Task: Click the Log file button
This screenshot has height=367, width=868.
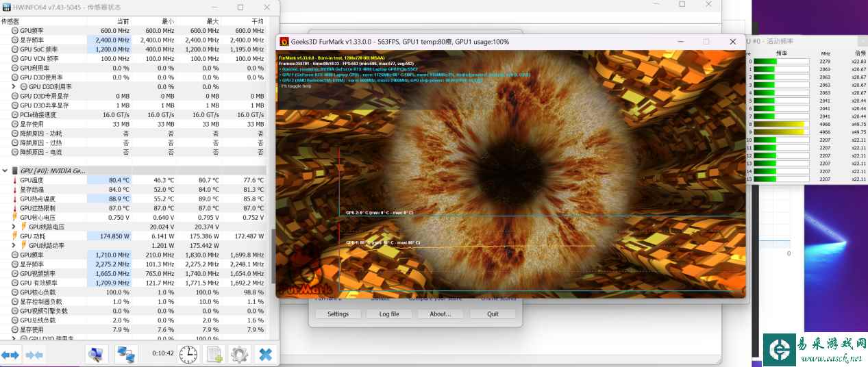Action: coord(389,314)
